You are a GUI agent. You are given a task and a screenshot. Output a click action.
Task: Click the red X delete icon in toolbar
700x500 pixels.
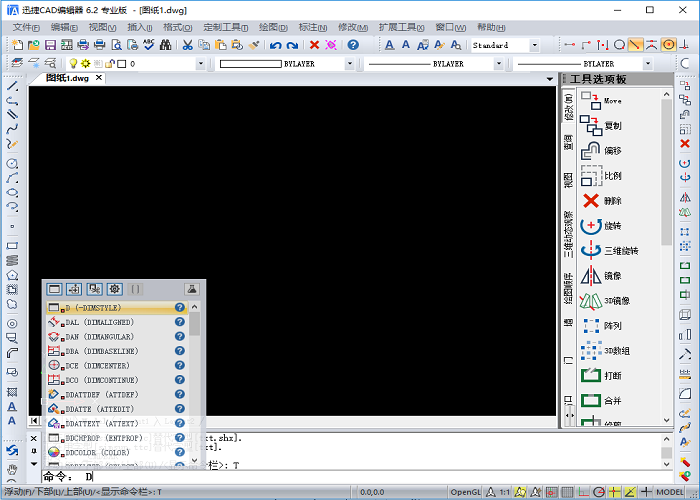(314, 45)
